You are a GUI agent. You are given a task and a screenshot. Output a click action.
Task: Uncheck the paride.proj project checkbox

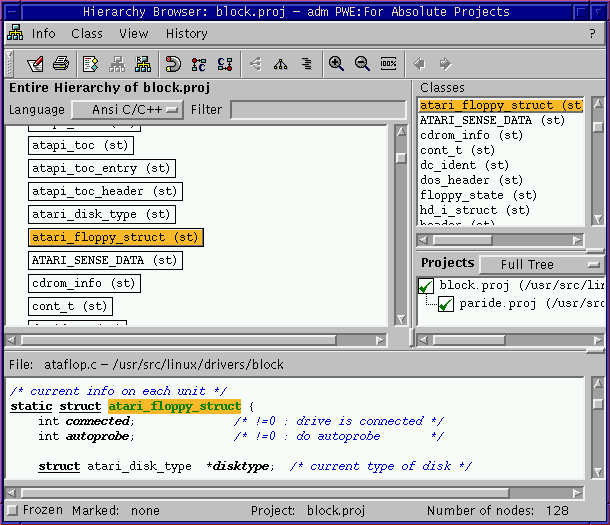pyautogui.click(x=446, y=303)
